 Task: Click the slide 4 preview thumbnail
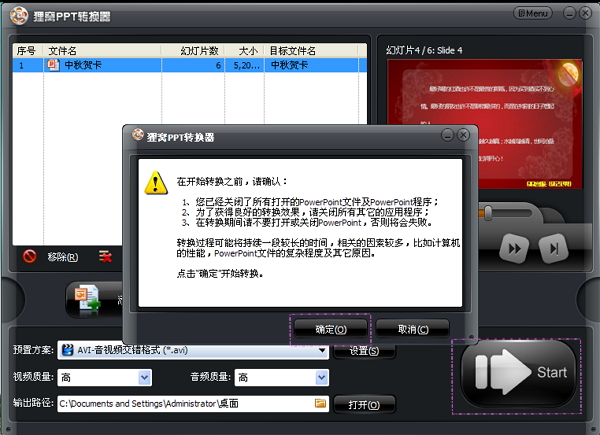tap(485, 124)
